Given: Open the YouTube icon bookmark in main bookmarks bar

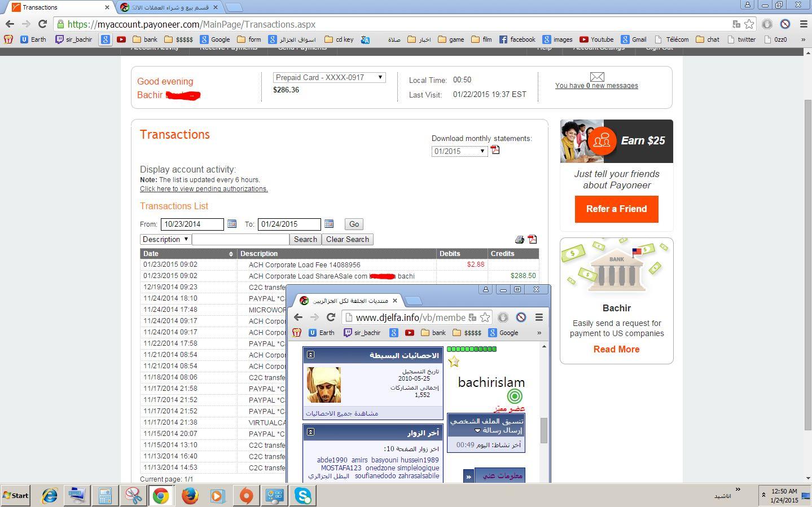Looking at the screenshot, I should click(121, 39).
